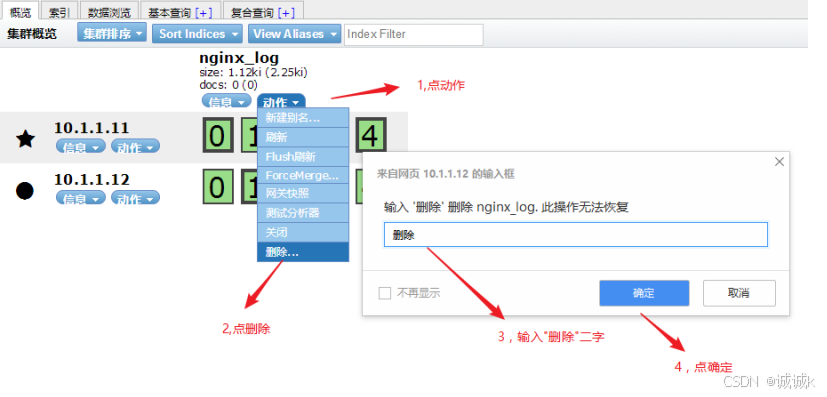Open 动作 dropdown for node 10.1.1.11
Viewport: 827px width, 397px height.
coord(136,147)
